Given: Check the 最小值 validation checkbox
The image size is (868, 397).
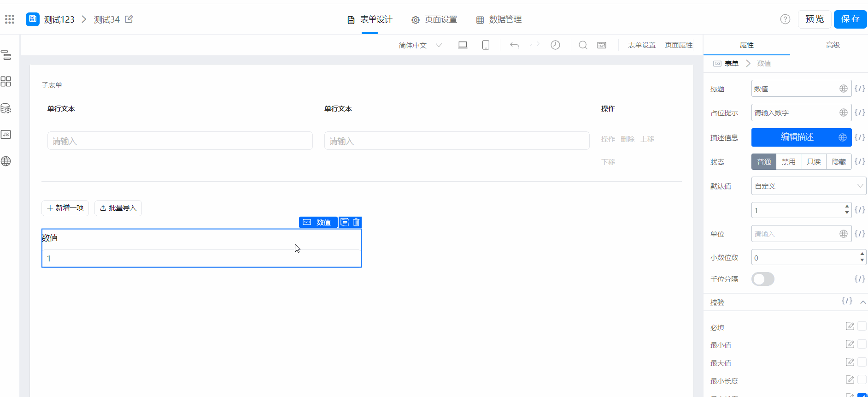Looking at the screenshot, I should pyautogui.click(x=862, y=344).
